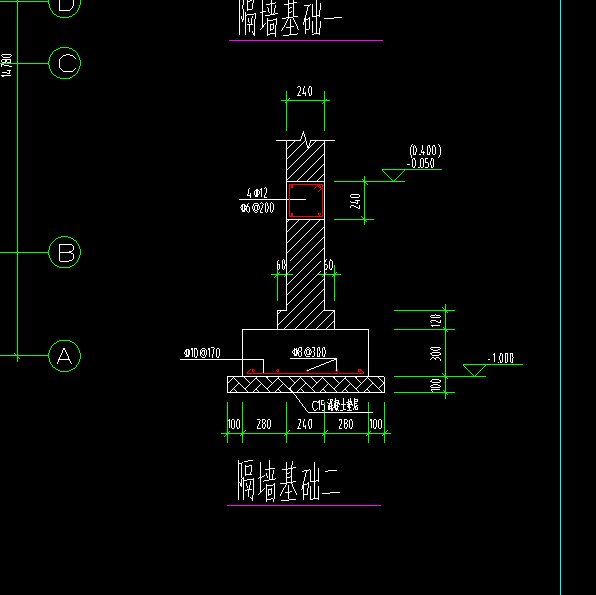This screenshot has height=595, width=596.
Task: Click the C15 concrete cushion label
Action: (x=335, y=406)
